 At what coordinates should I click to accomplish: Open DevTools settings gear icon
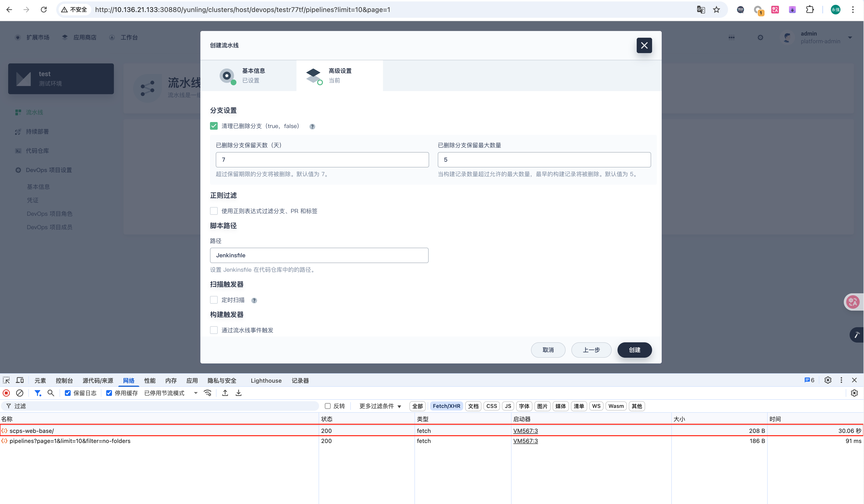click(828, 380)
